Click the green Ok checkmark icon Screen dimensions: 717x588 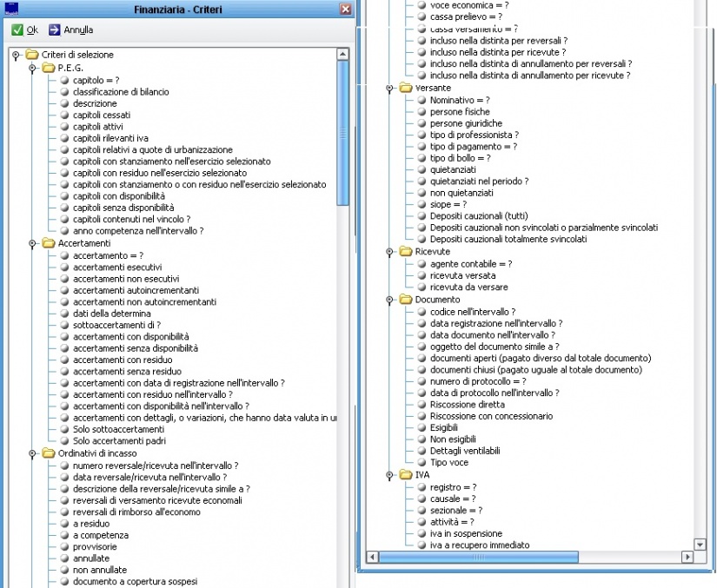(x=17, y=30)
